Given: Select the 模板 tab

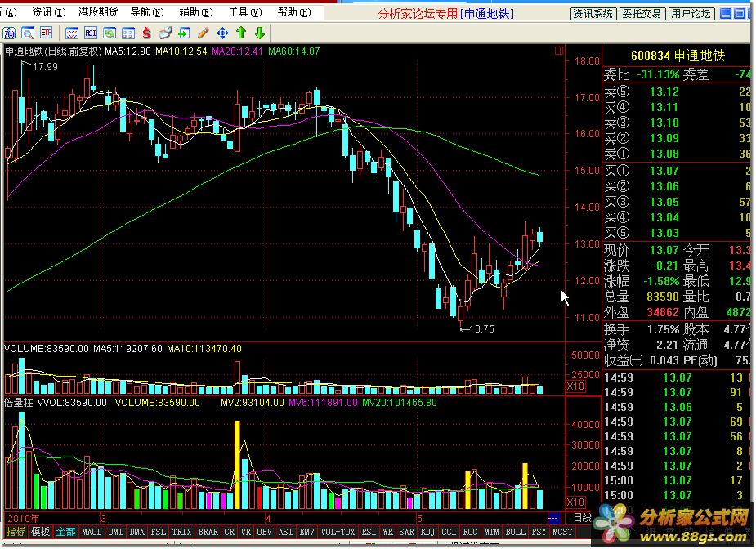Looking at the screenshot, I should click(x=40, y=532).
